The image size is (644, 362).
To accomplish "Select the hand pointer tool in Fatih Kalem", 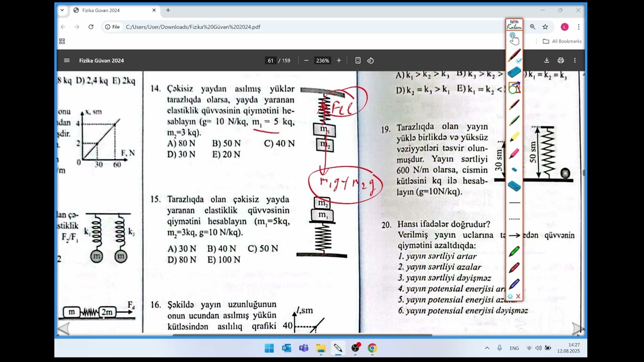I will 514,39.
